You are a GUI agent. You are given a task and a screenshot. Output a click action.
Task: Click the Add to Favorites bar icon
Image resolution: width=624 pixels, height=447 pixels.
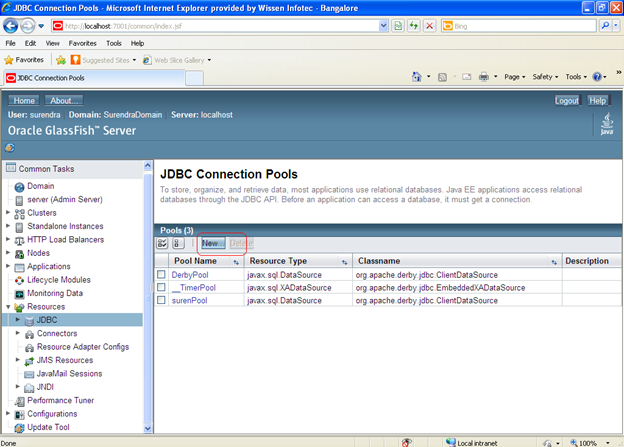[x=61, y=60]
